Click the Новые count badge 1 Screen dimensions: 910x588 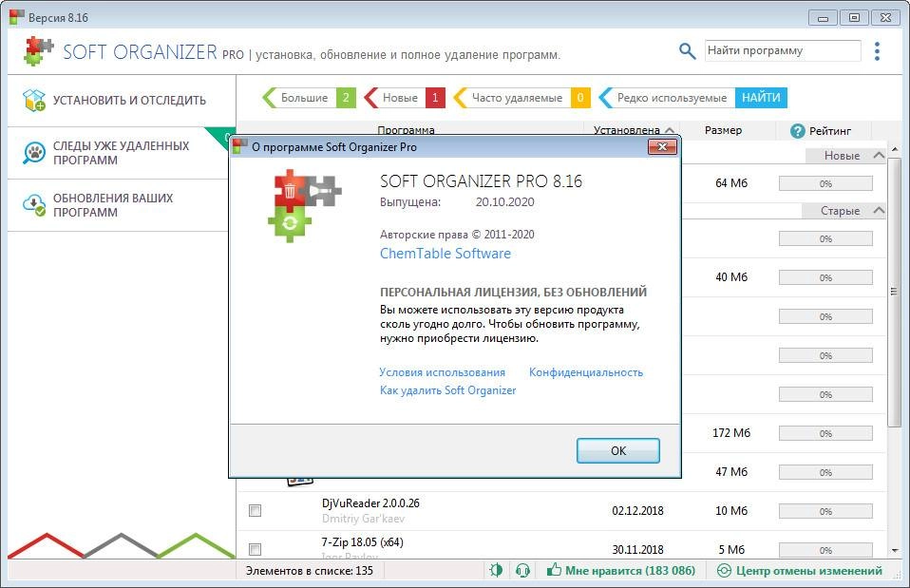[435, 98]
